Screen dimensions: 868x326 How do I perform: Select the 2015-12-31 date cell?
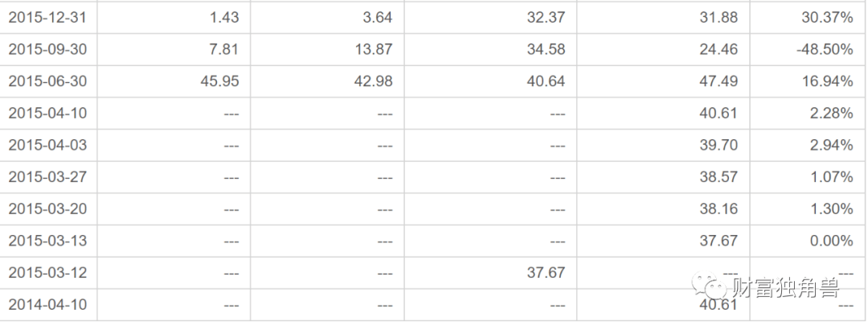[47, 17]
